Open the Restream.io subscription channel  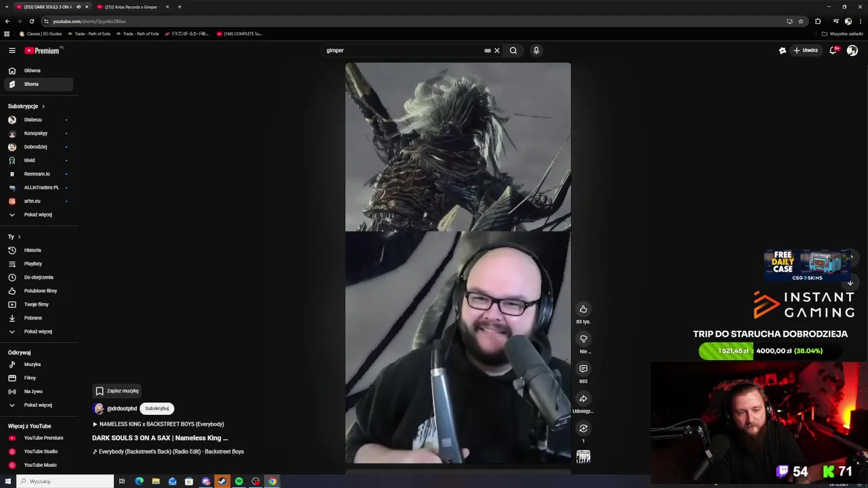pyautogui.click(x=39, y=174)
